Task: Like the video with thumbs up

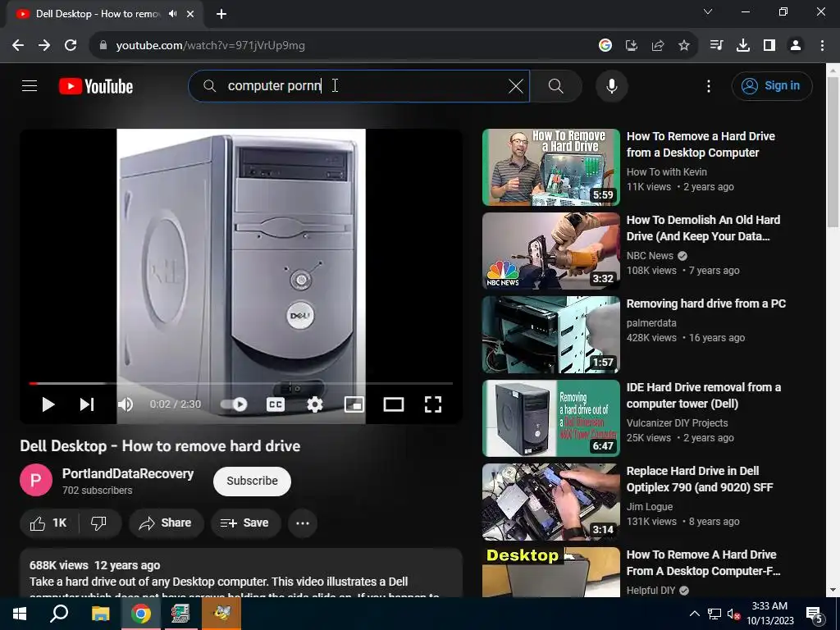Action: pyautogui.click(x=48, y=523)
